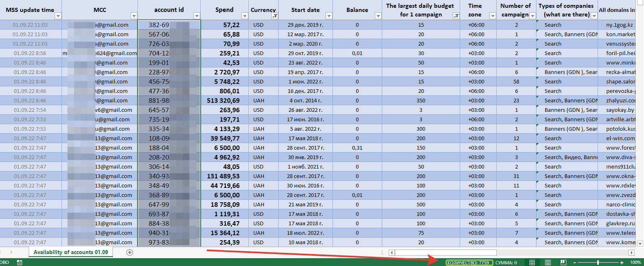This screenshot has width=644, height=266.
Task: Open MSS update time filter dropdown
Action: [58, 16]
